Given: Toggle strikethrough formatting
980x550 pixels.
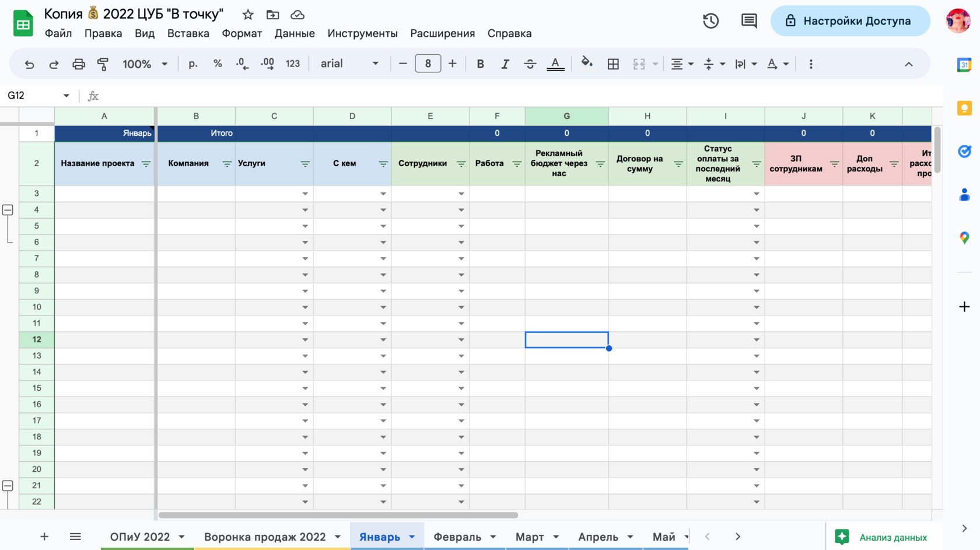Looking at the screenshot, I should (x=530, y=64).
